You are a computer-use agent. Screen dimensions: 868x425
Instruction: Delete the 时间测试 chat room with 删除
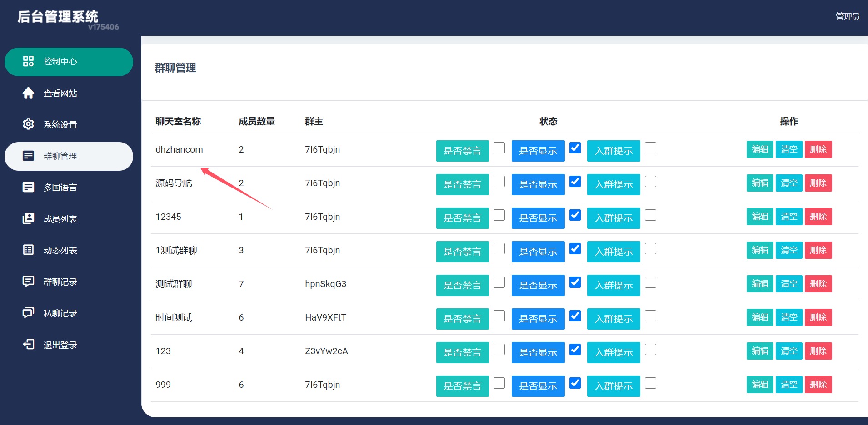(x=818, y=317)
